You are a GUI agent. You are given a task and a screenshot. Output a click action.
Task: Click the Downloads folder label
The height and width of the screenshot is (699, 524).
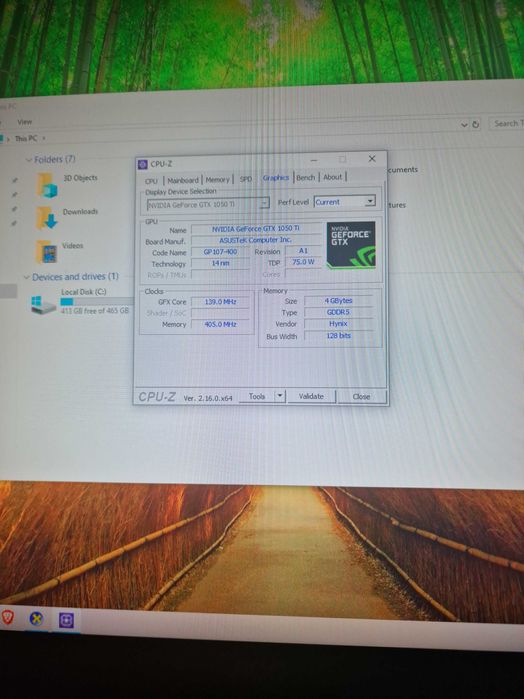coord(80,212)
